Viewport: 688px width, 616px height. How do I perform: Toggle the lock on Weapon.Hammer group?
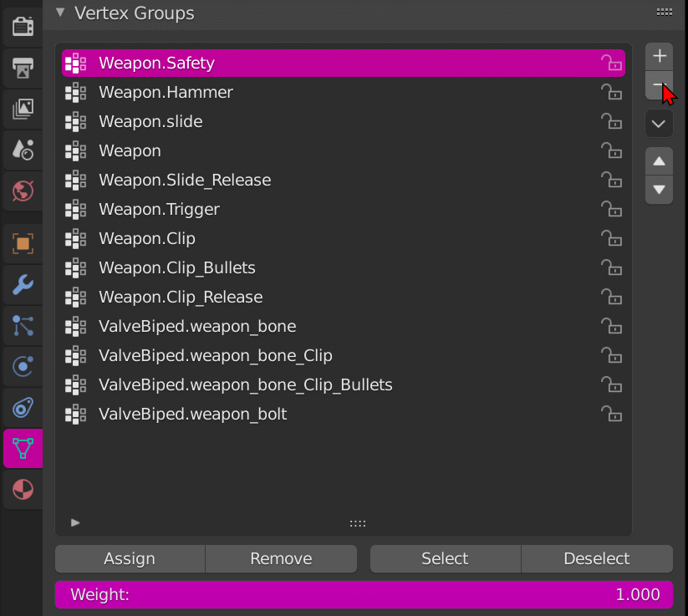(x=612, y=93)
